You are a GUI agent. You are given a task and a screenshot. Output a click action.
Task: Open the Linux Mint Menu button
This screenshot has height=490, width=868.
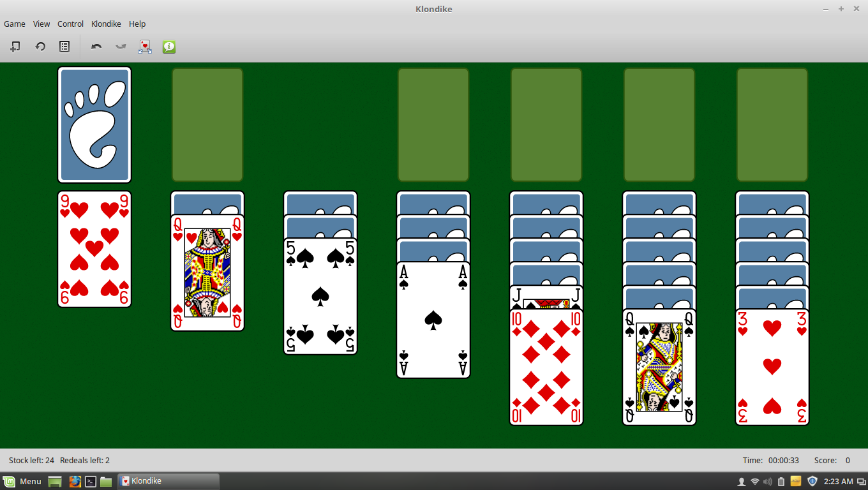(x=22, y=481)
